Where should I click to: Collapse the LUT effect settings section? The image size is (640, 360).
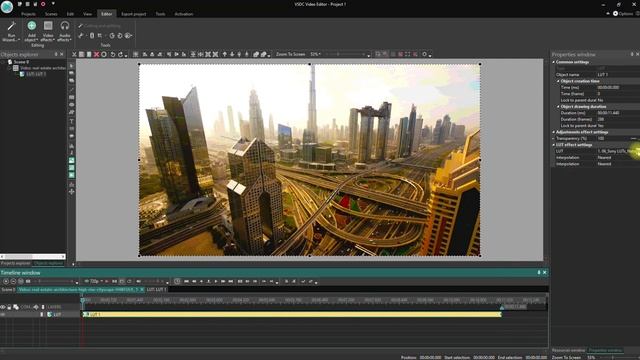coord(554,145)
